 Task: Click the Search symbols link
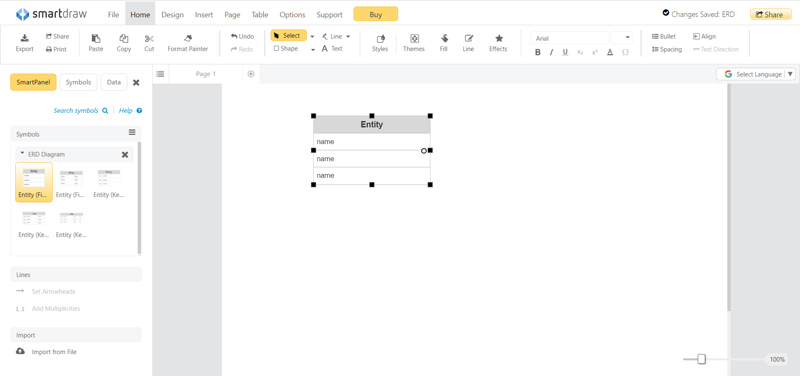point(81,110)
